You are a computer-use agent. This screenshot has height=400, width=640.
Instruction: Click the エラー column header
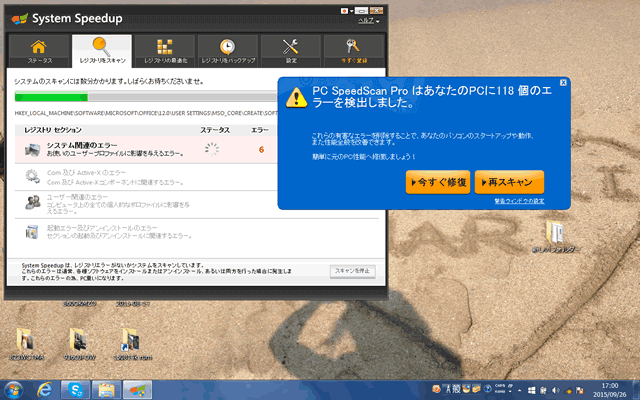260,130
